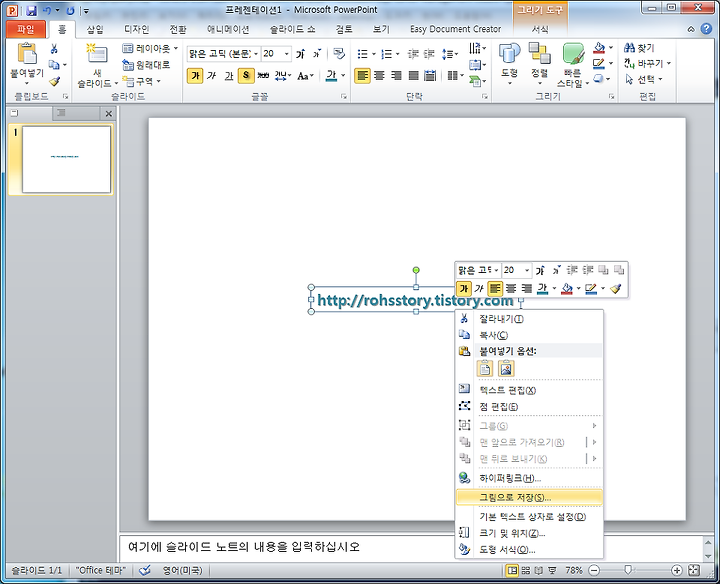Image resolution: width=720 pixels, height=584 pixels.
Task: Click the Slide Show view icon in status bar
Action: click(x=552, y=570)
